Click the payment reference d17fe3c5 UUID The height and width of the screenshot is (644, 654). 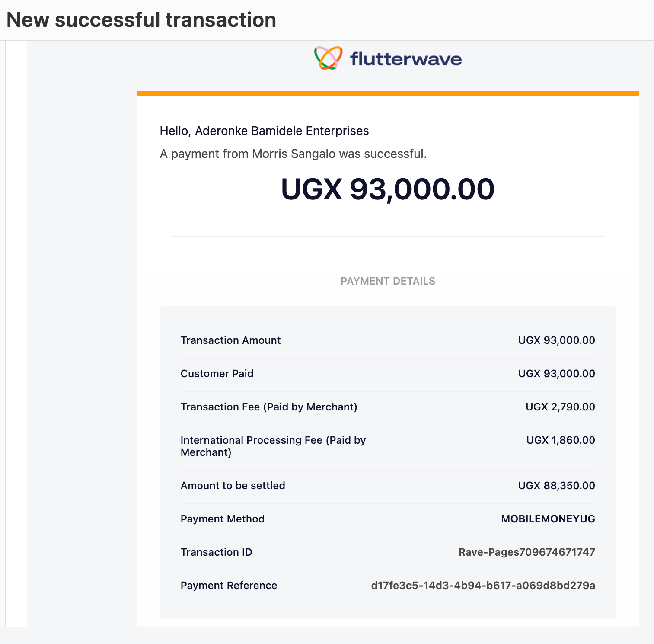point(483,586)
